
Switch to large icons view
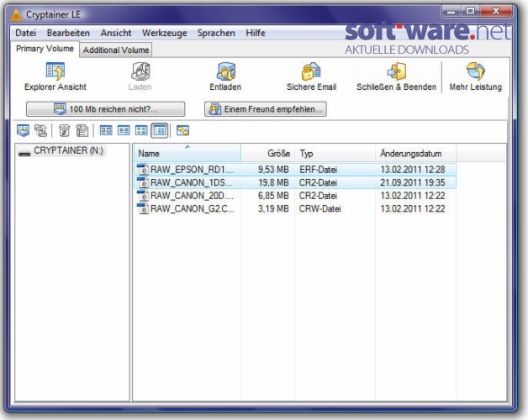pyautogui.click(x=106, y=130)
